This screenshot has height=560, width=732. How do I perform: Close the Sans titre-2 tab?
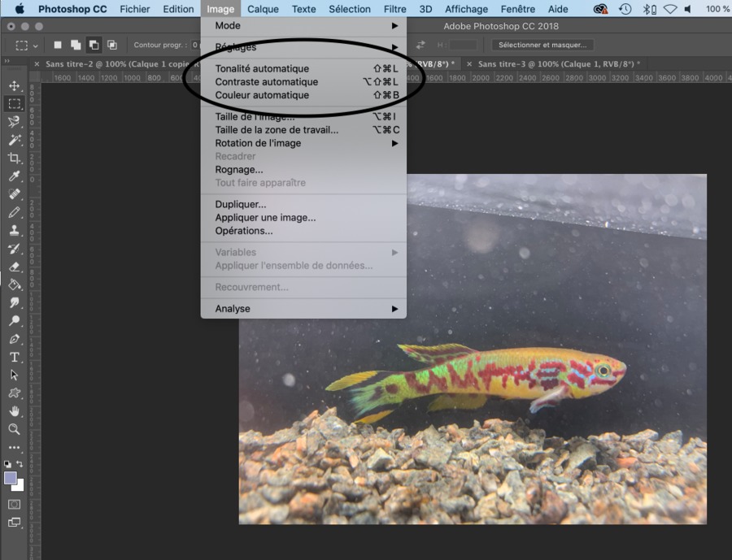pyautogui.click(x=37, y=64)
